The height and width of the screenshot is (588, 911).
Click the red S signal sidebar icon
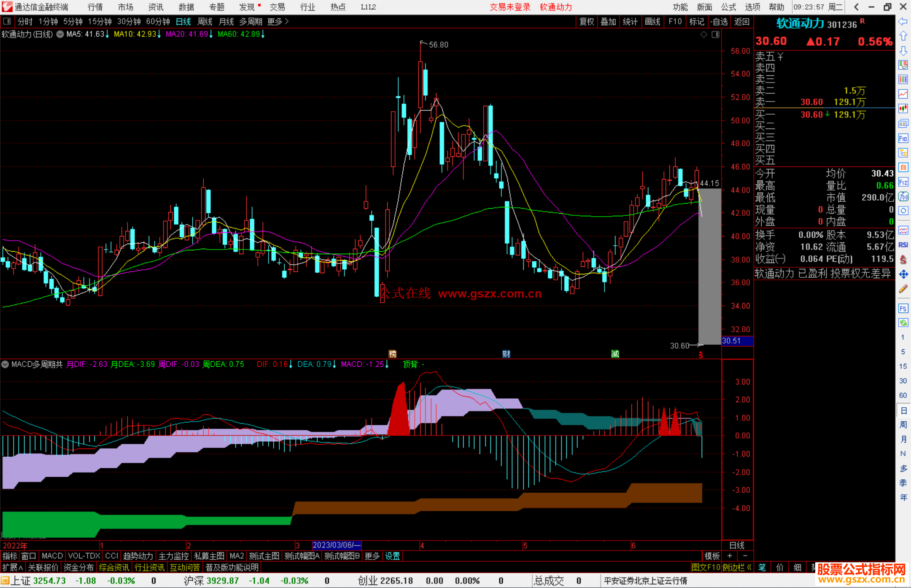pyautogui.click(x=903, y=260)
